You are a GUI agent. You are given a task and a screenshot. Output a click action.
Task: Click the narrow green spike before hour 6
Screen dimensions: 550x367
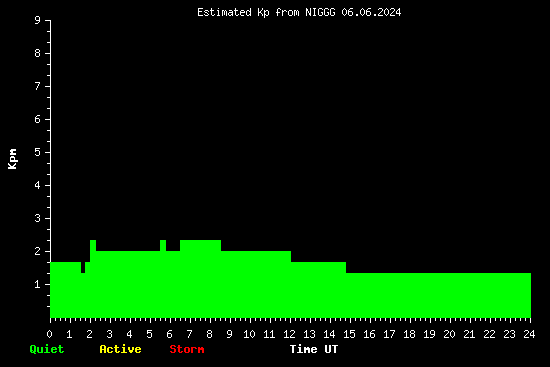tap(163, 246)
